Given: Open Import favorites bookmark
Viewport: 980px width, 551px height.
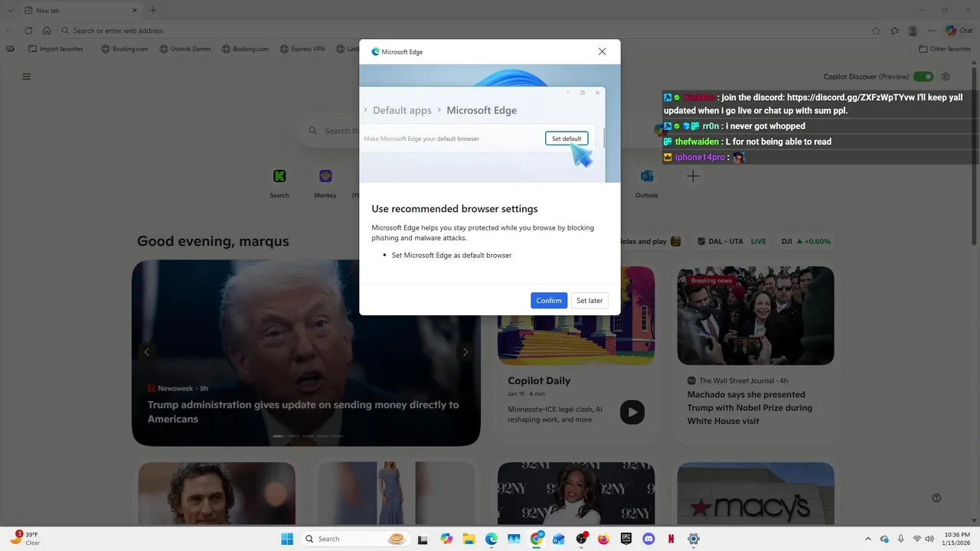Looking at the screenshot, I should pos(55,49).
